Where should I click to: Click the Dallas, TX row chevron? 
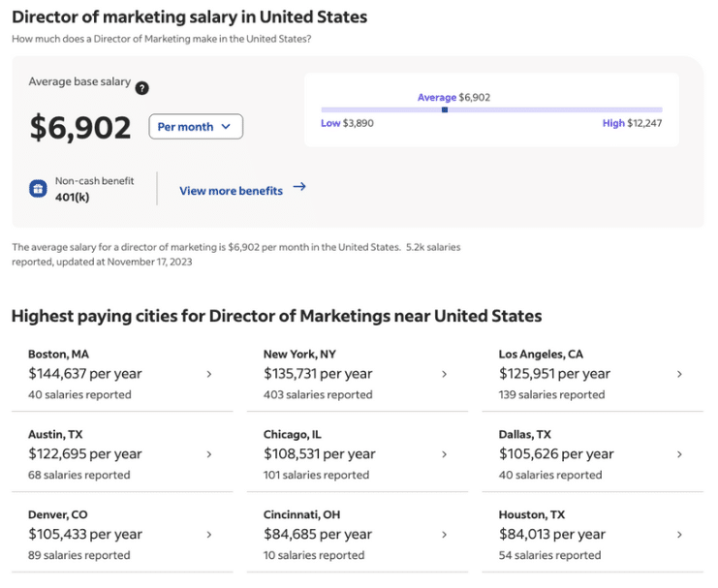click(x=679, y=454)
